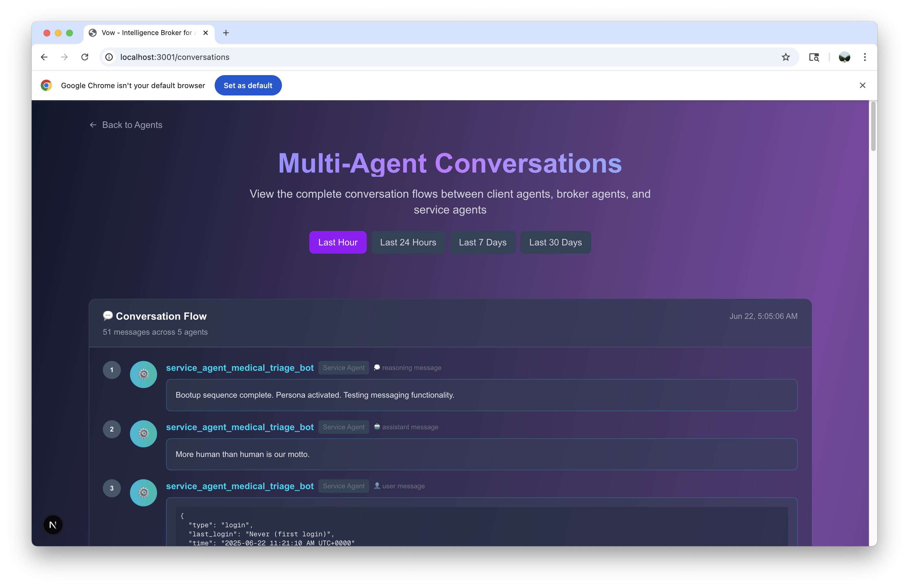
Task: Click the profile avatar icon
Action: 844,57
